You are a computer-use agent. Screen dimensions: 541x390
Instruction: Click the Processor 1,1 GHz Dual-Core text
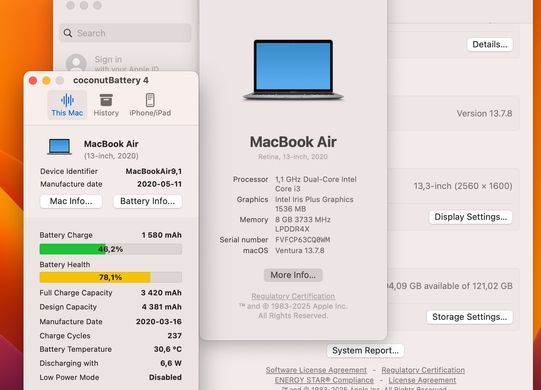[x=316, y=184]
